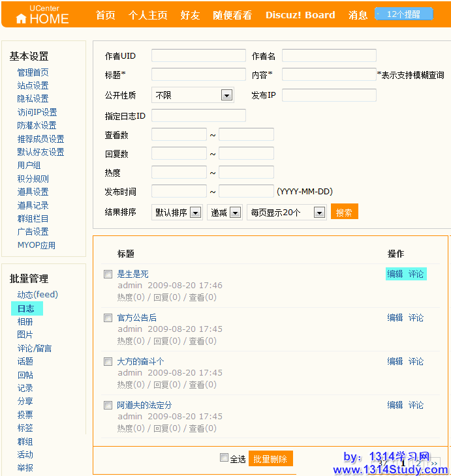451x476 pixels.
Task: Go to 个人主页 in the top navigation
Action: [x=148, y=15]
